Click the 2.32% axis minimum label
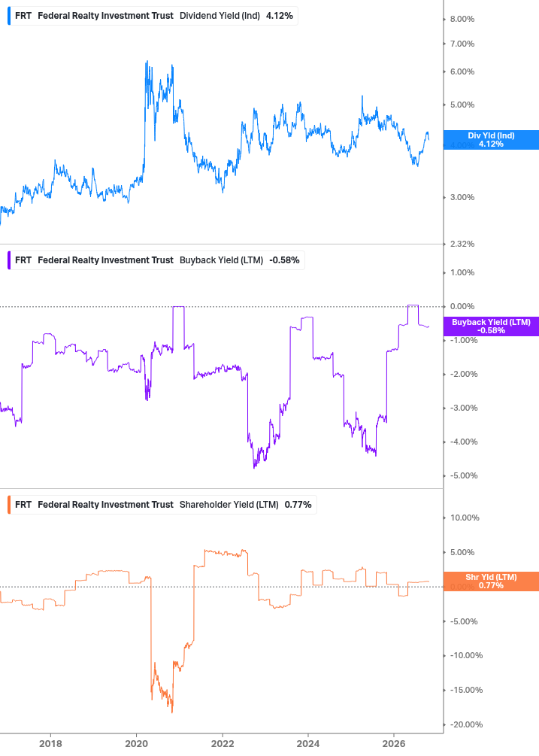The width and height of the screenshot is (539, 756). point(462,244)
